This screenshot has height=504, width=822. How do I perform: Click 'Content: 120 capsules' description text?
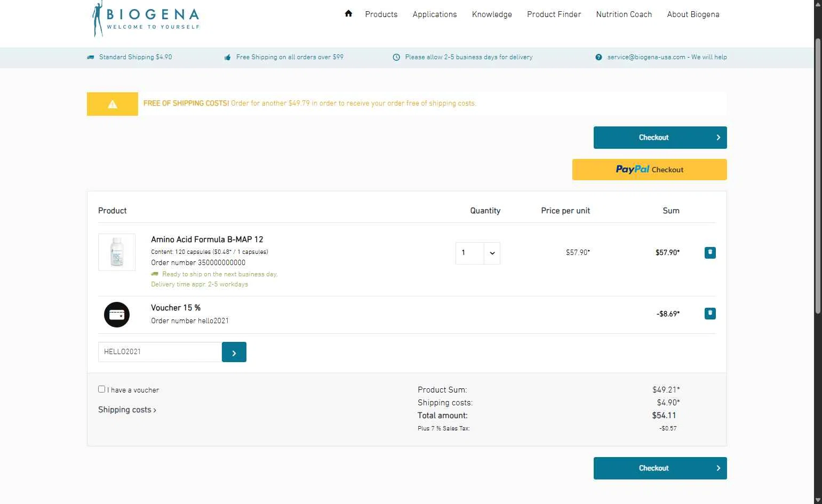[x=210, y=252]
